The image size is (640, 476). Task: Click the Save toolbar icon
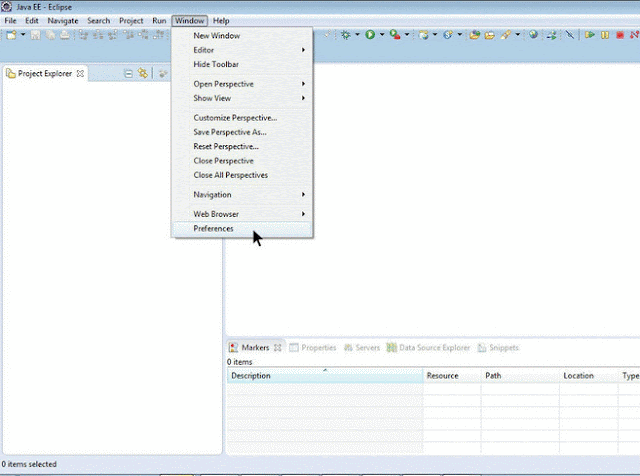pos(36,35)
